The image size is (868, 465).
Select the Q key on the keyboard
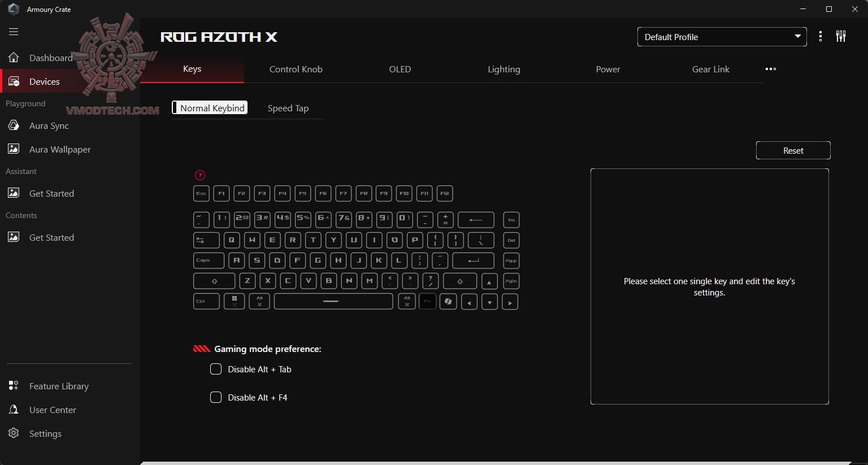(232, 240)
